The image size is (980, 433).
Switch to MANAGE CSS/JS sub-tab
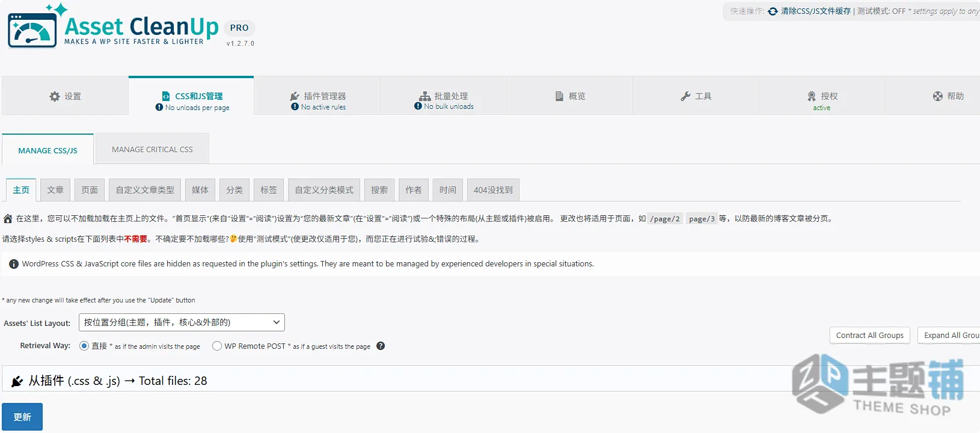click(x=47, y=149)
